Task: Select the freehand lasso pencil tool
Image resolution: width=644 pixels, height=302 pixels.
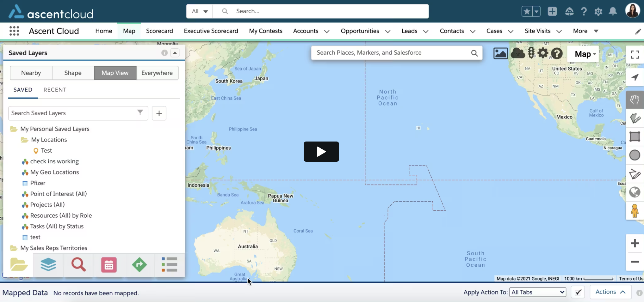Action: (635, 174)
